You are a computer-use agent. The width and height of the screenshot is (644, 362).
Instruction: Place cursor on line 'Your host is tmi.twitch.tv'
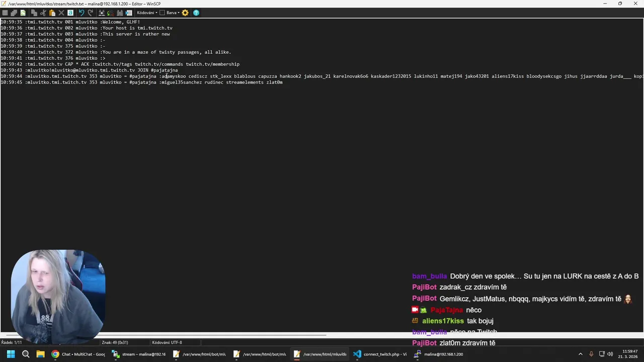point(87,28)
